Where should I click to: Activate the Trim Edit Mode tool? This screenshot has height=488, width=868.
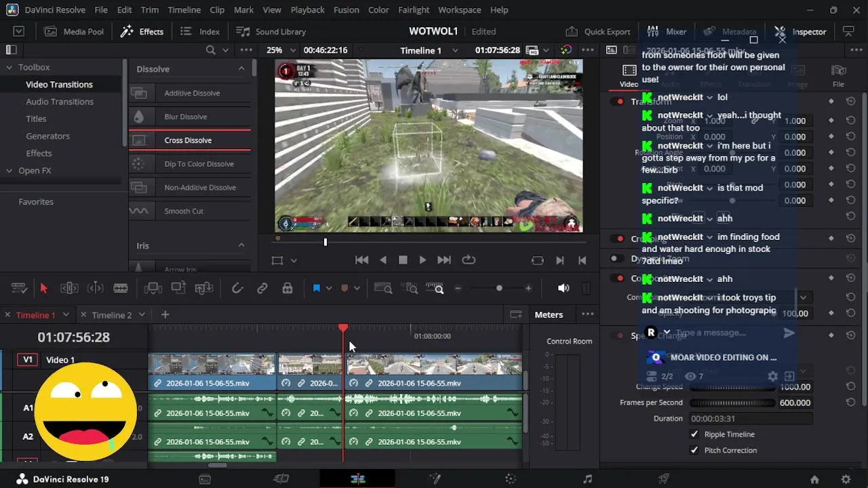[69, 288]
